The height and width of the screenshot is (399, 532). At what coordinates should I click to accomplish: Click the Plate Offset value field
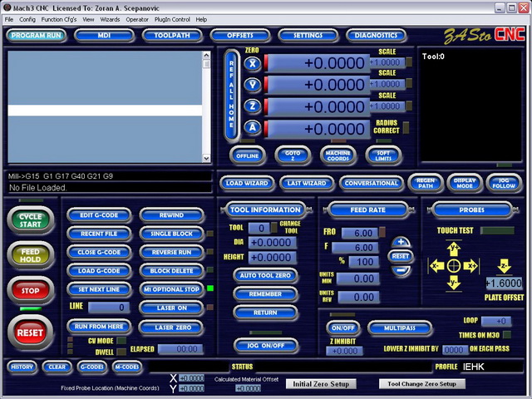click(x=504, y=283)
